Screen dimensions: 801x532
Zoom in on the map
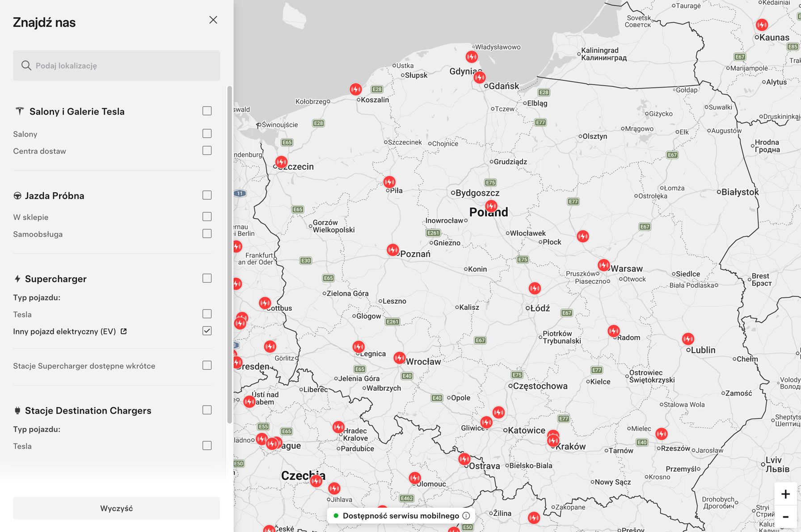785,494
